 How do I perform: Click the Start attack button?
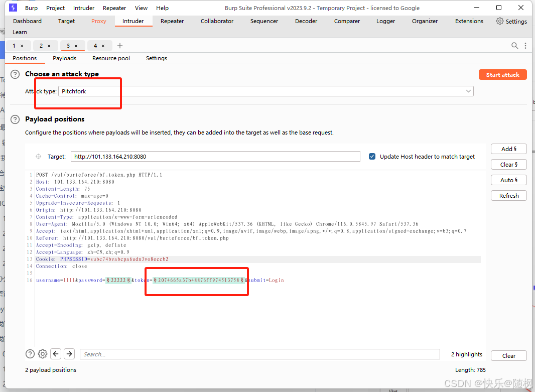[x=502, y=75]
